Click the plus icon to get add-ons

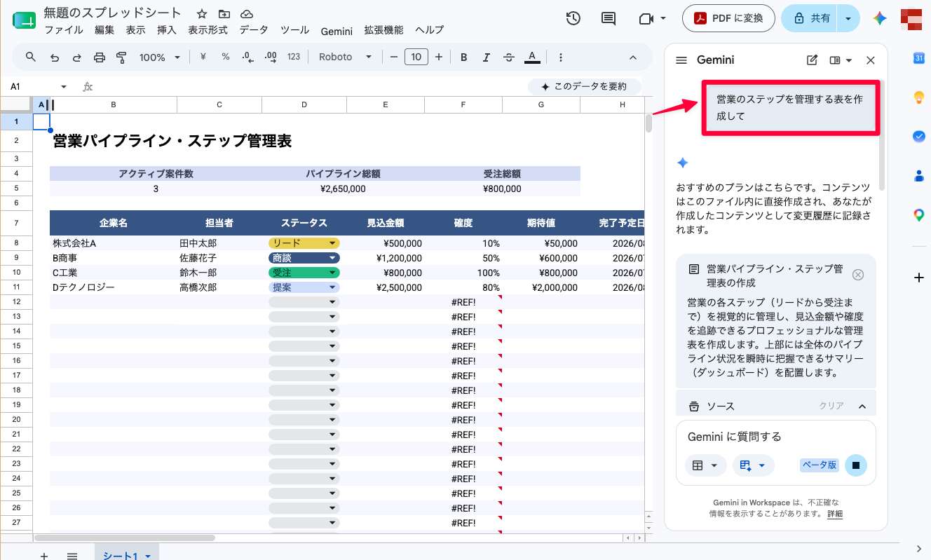[919, 278]
